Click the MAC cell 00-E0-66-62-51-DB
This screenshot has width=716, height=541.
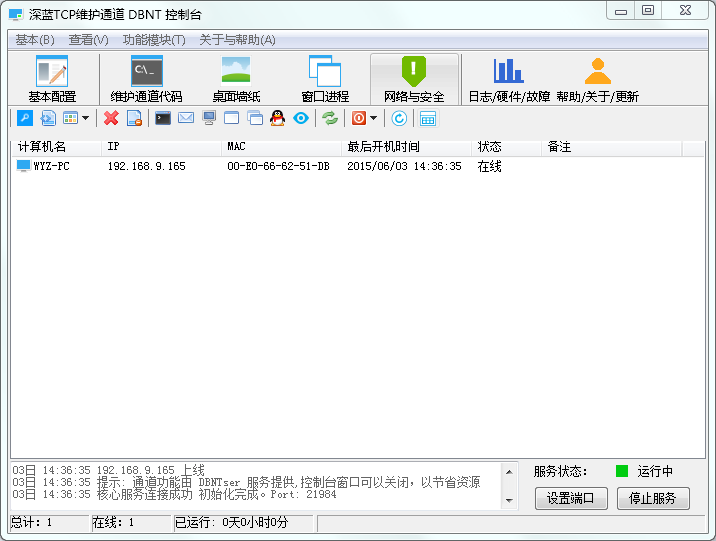click(278, 166)
